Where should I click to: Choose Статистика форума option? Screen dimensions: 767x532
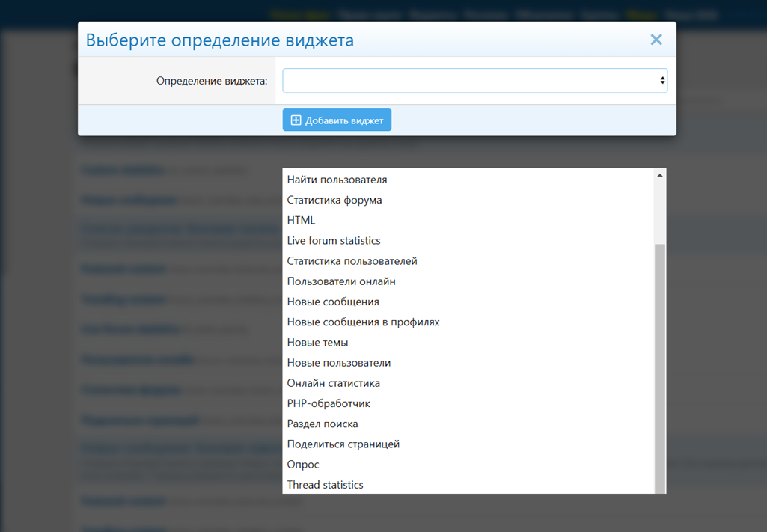coord(334,200)
